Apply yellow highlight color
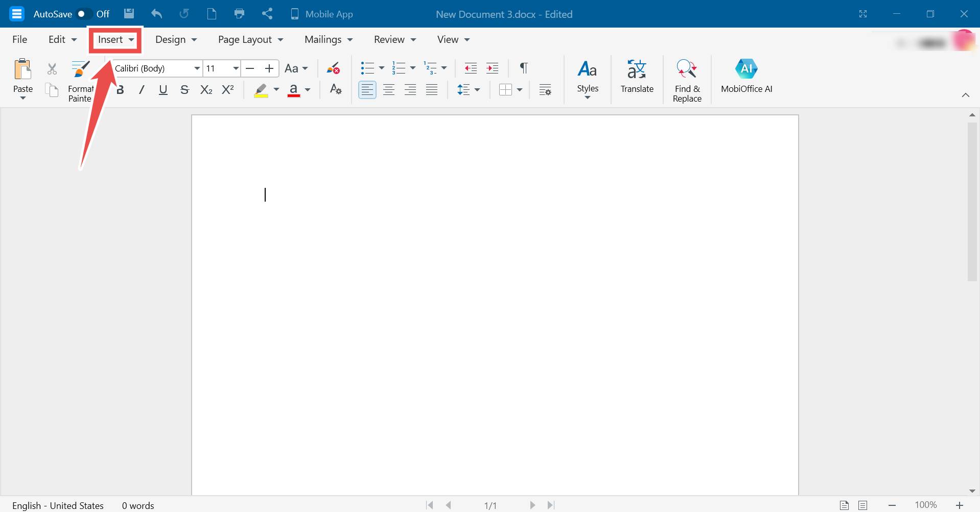 coord(261,90)
